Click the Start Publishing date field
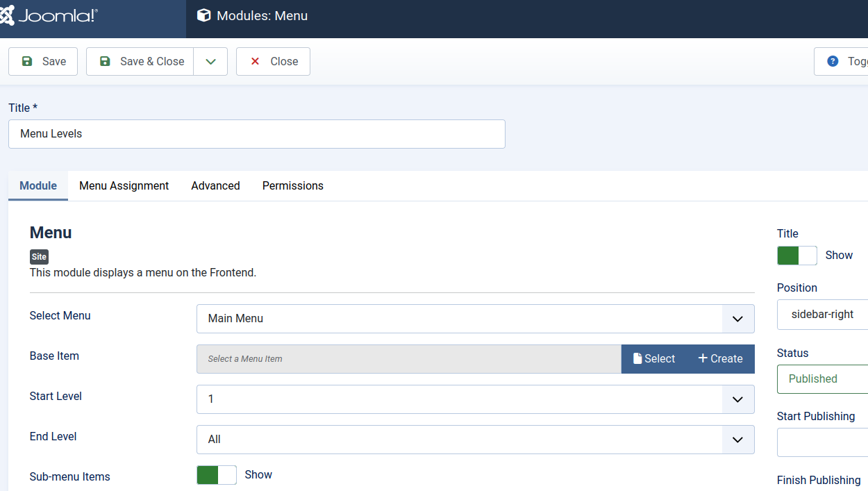868x491 pixels. 822,442
